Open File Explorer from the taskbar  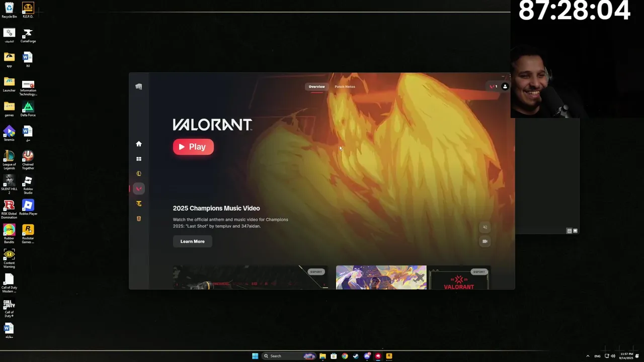click(323, 356)
